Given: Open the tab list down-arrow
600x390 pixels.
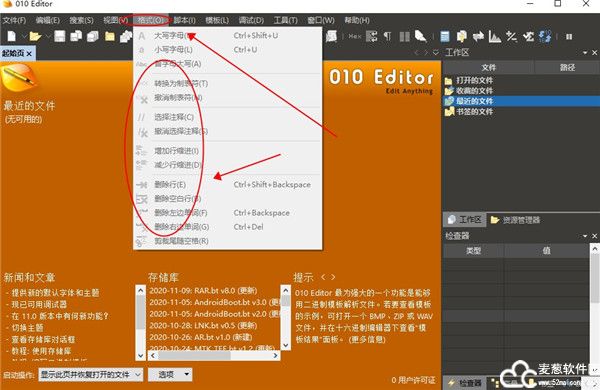Looking at the screenshot, I should pos(435,52).
